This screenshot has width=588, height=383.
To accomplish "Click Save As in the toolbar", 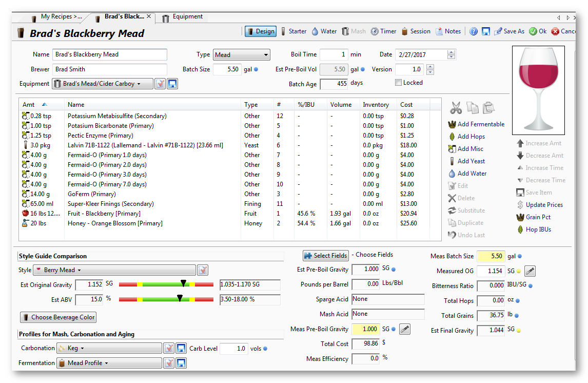I will click(x=509, y=31).
